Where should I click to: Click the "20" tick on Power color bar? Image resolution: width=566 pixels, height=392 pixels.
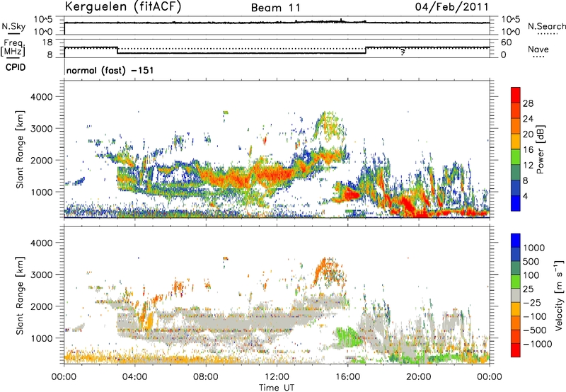click(528, 134)
